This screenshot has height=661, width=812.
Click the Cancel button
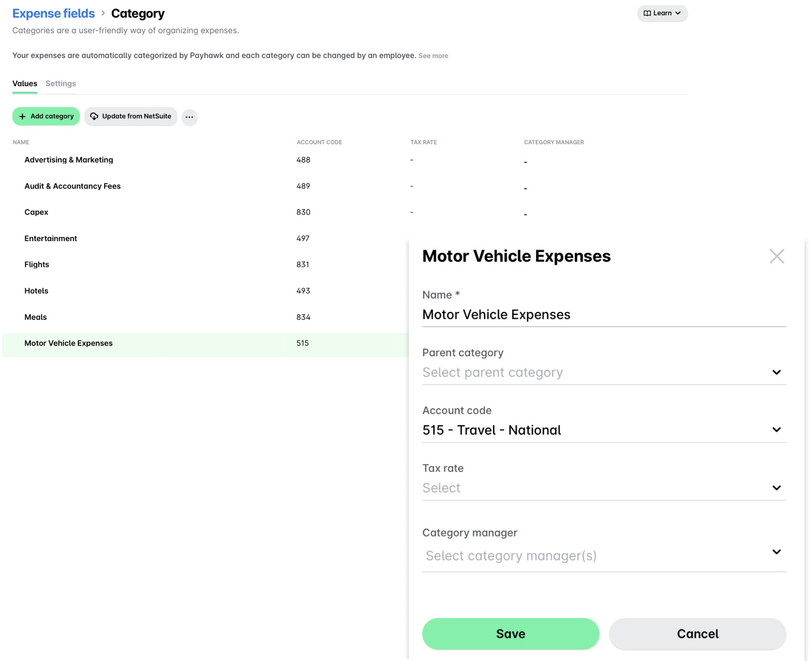coord(697,634)
